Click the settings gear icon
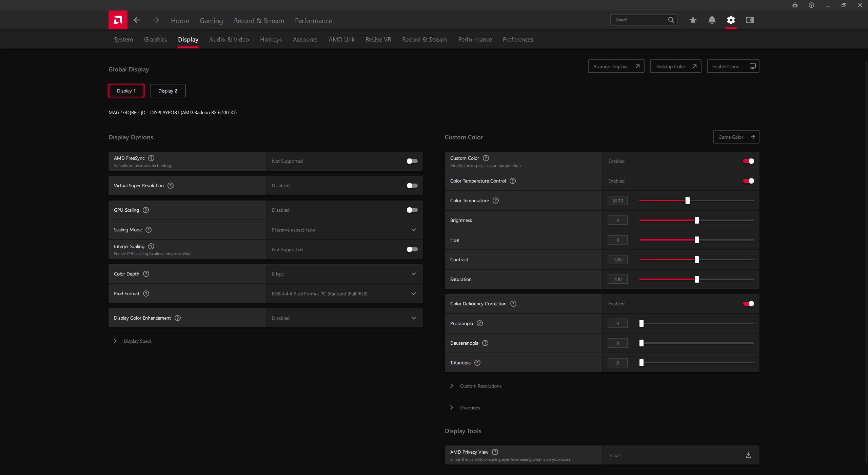Screen dimensions: 868x475 (731, 20)
